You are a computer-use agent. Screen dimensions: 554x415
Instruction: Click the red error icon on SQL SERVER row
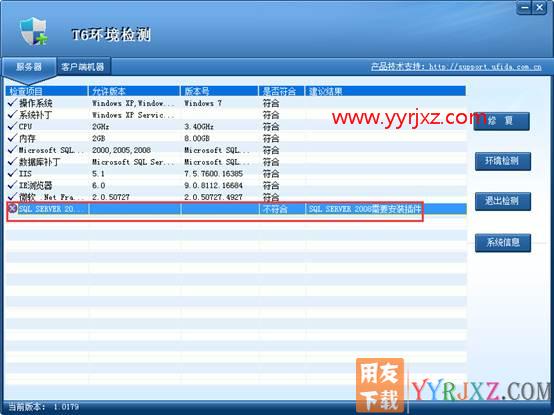pyautogui.click(x=12, y=209)
